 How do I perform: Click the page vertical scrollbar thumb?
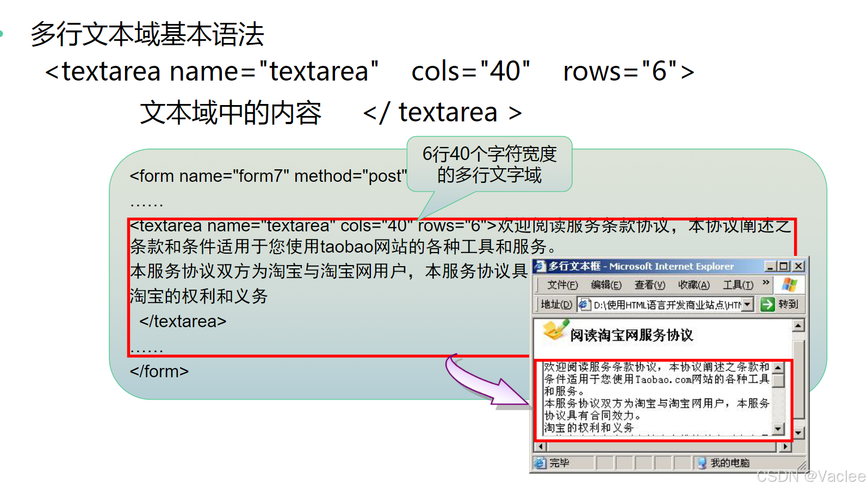click(x=798, y=379)
